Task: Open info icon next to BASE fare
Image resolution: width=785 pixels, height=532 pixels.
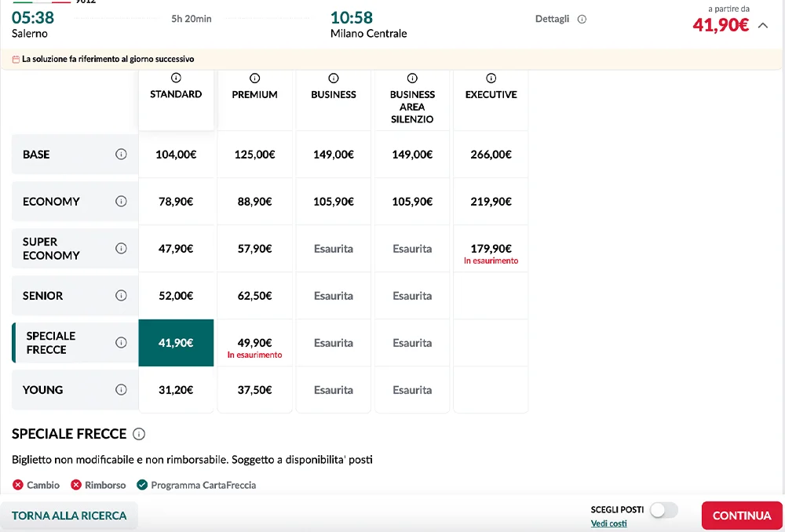Action: (121, 155)
